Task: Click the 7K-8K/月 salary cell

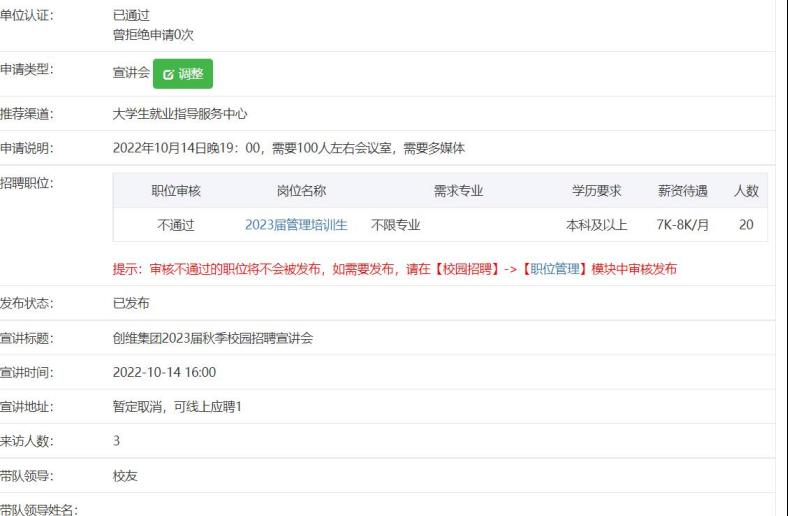Action: [x=682, y=225]
